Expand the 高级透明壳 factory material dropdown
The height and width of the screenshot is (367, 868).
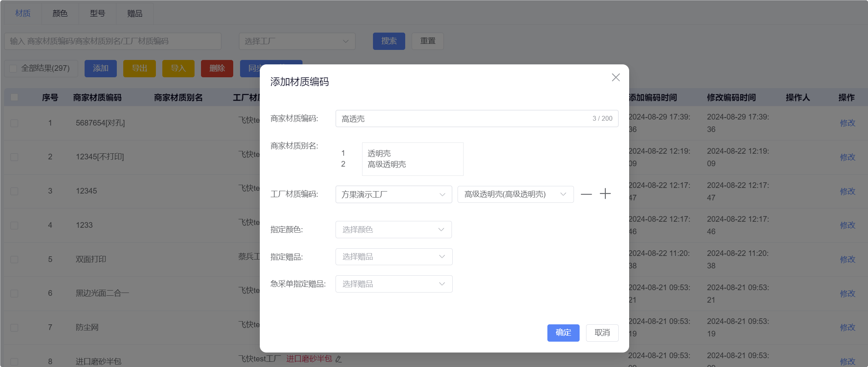[x=515, y=194]
